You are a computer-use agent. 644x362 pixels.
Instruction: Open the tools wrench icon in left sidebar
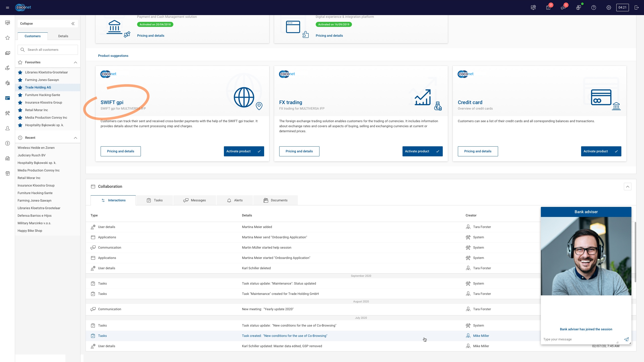(8, 113)
